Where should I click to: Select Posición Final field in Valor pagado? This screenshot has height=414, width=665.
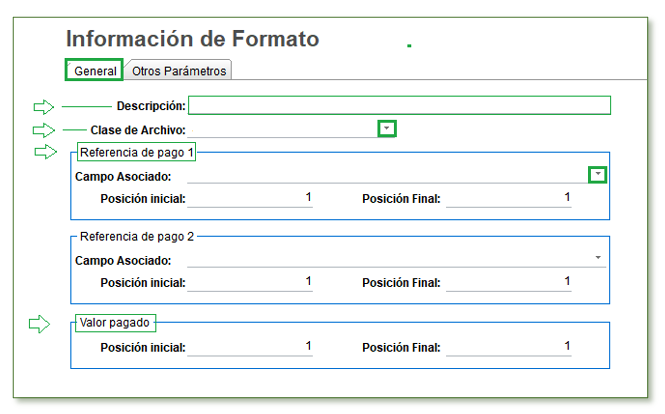coord(509,347)
